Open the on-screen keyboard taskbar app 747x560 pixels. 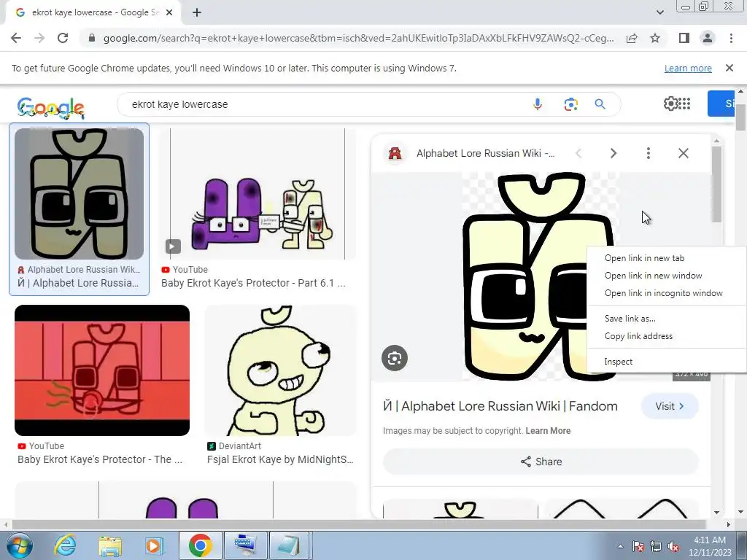click(x=246, y=545)
